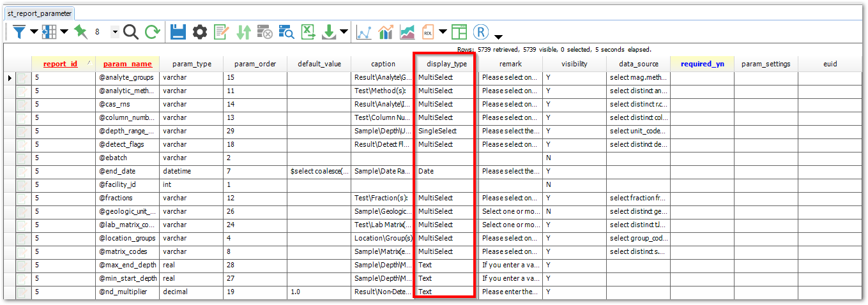868x305 pixels.
Task: Click the green pivot table layout icon
Action: pyautogui.click(x=459, y=31)
